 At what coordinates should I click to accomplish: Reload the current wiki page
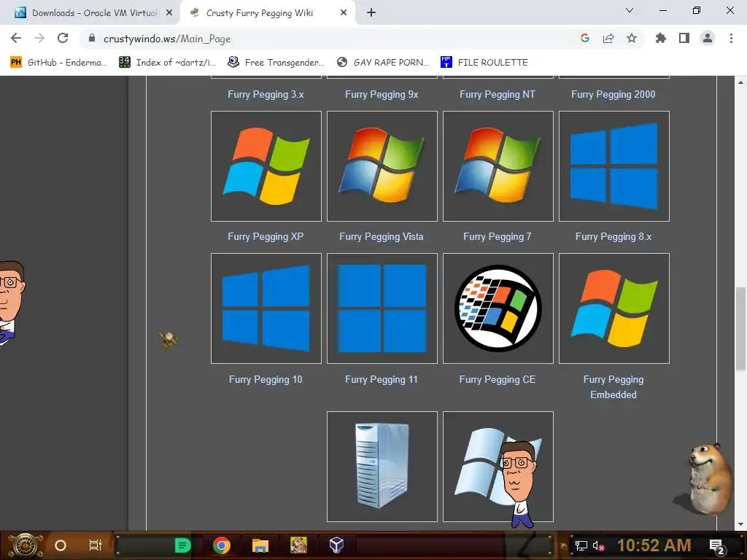[x=63, y=38]
